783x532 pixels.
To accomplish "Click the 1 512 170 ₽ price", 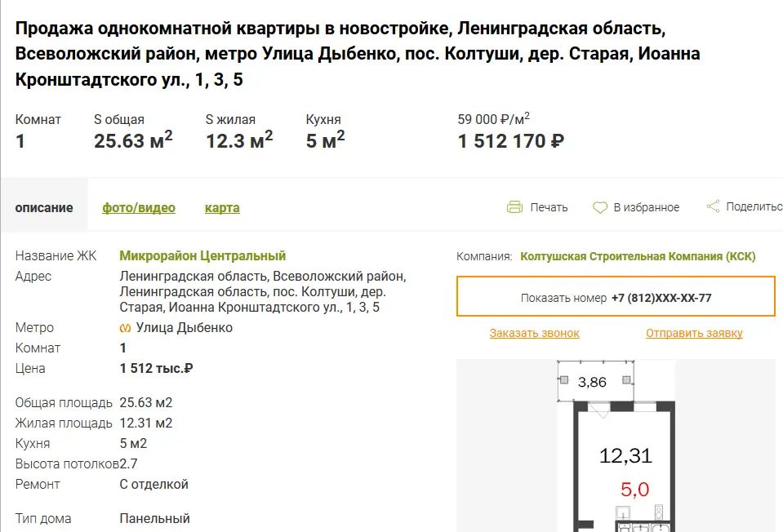I will click(x=510, y=141).
